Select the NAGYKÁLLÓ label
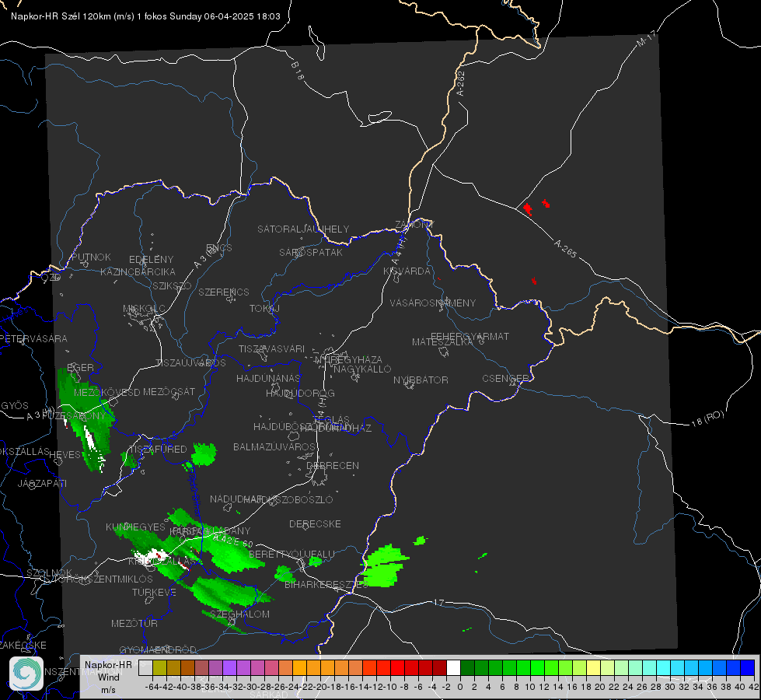 pyautogui.click(x=362, y=369)
